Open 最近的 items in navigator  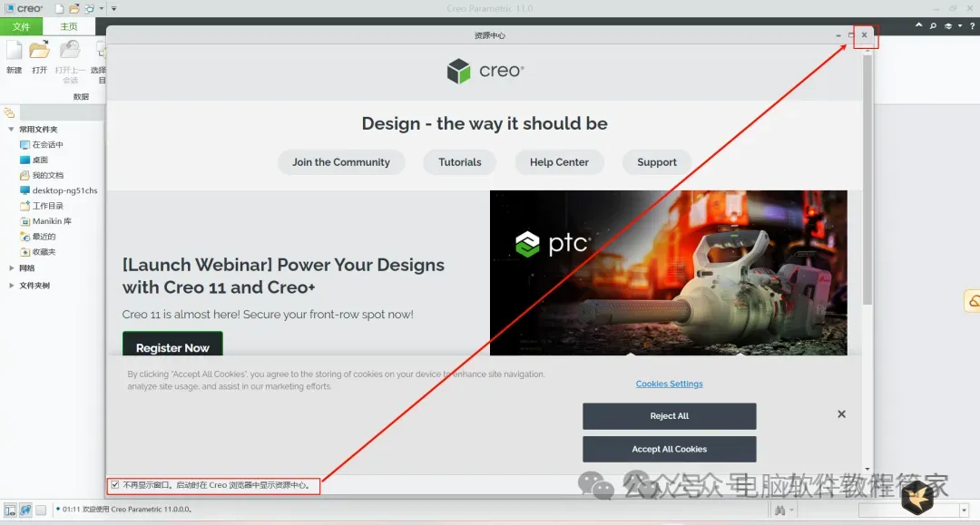click(38, 237)
